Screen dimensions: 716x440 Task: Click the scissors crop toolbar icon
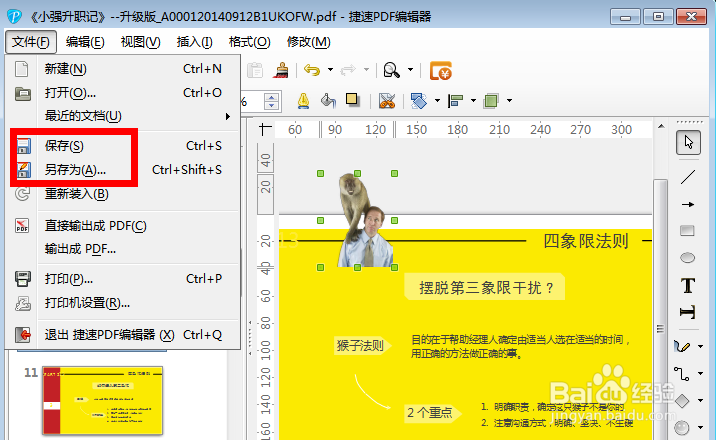point(387,100)
